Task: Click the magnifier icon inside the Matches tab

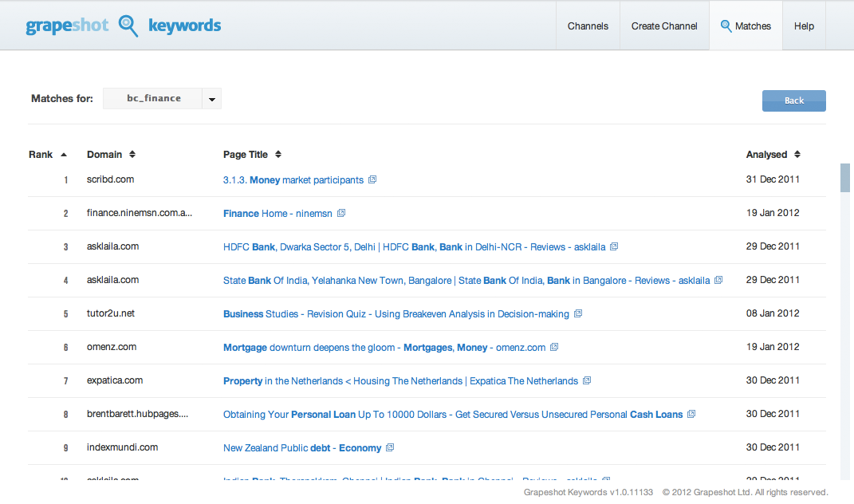Action: point(726,25)
